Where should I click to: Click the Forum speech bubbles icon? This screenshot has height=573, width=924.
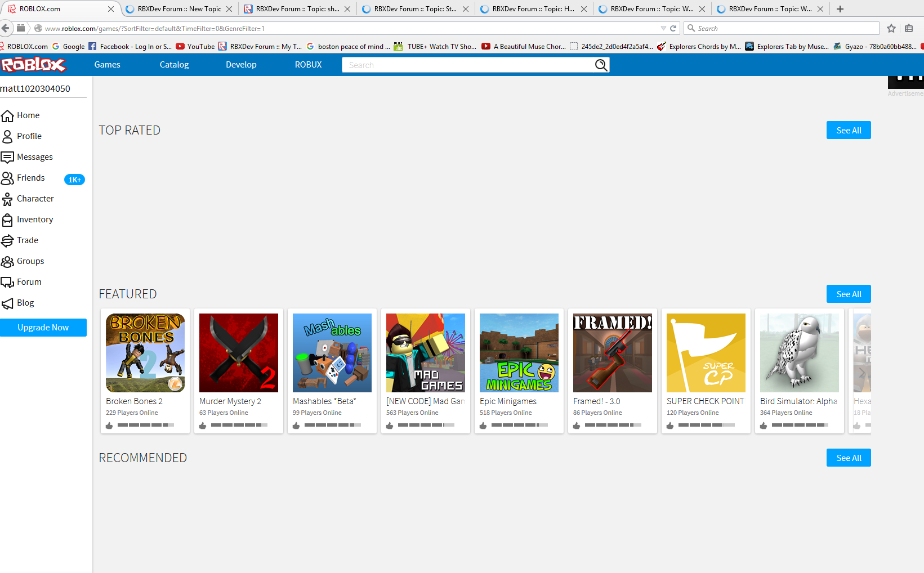[x=7, y=283]
